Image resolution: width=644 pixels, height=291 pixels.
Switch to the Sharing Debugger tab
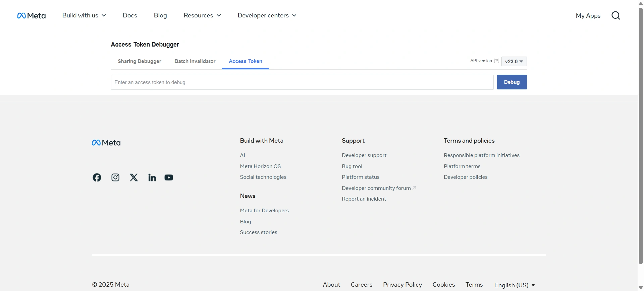tap(140, 61)
